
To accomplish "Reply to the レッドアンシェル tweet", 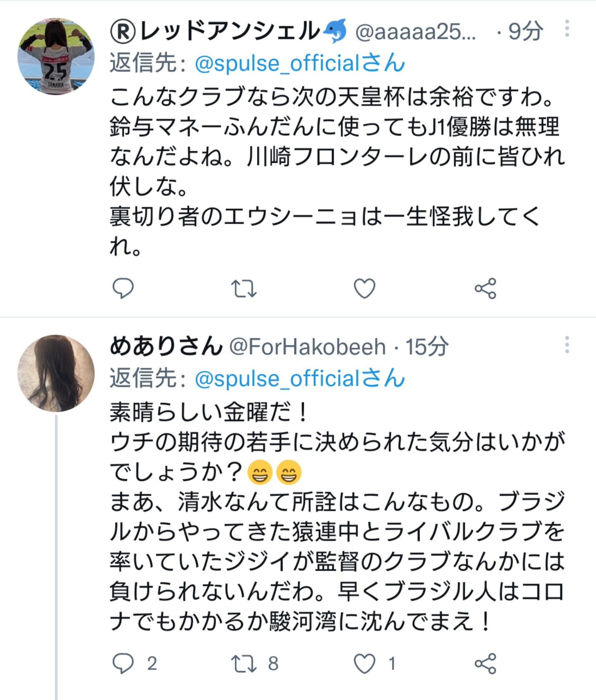I will coord(123,289).
